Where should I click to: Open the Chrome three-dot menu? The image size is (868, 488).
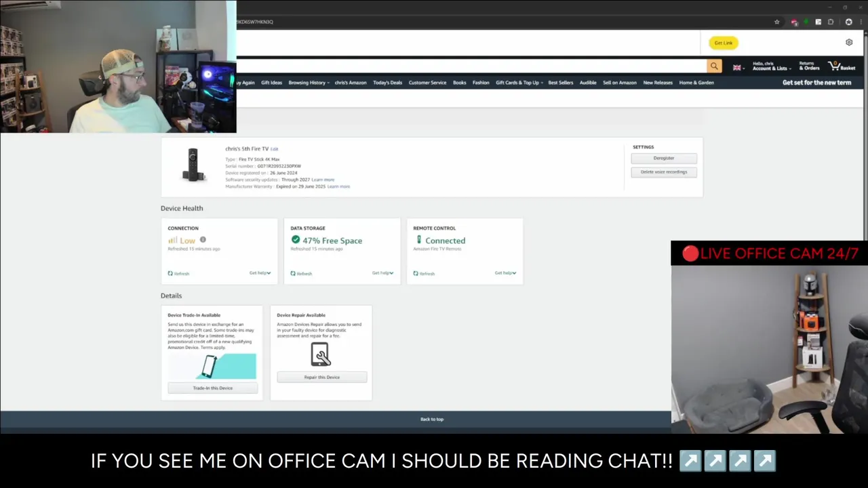point(861,22)
